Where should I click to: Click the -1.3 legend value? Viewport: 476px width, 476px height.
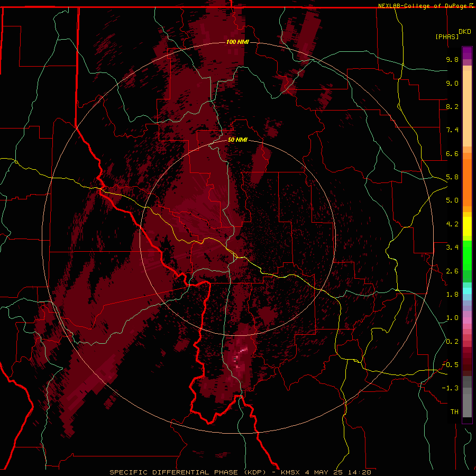coord(450,388)
